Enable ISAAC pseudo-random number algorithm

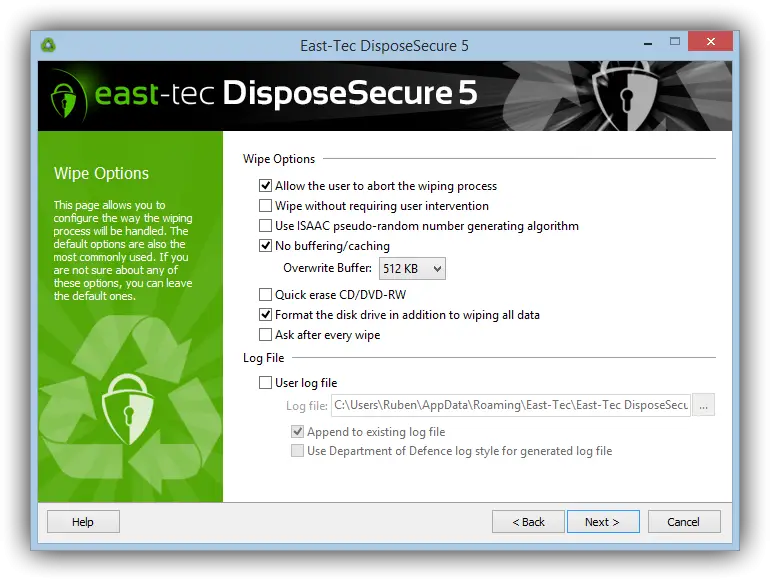[x=265, y=225]
